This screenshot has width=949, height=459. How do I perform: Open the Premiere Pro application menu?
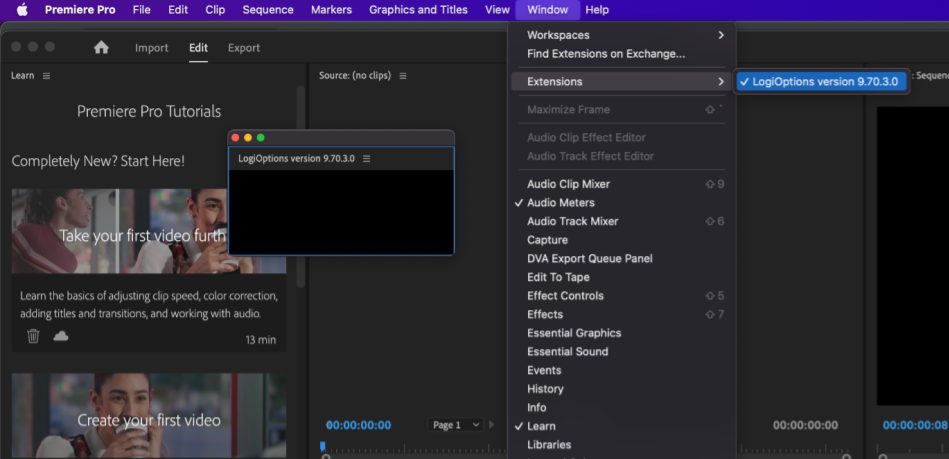click(80, 10)
